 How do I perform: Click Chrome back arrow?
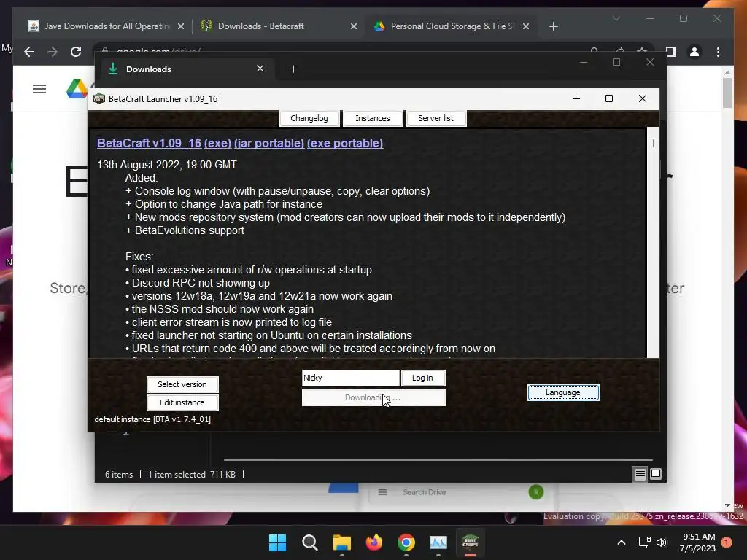[x=29, y=52]
